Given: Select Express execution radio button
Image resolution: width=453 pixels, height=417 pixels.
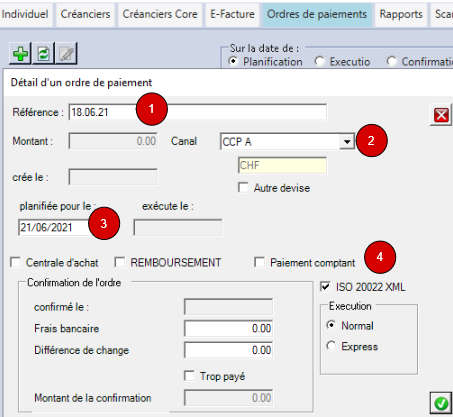Looking at the screenshot, I should 331,346.
